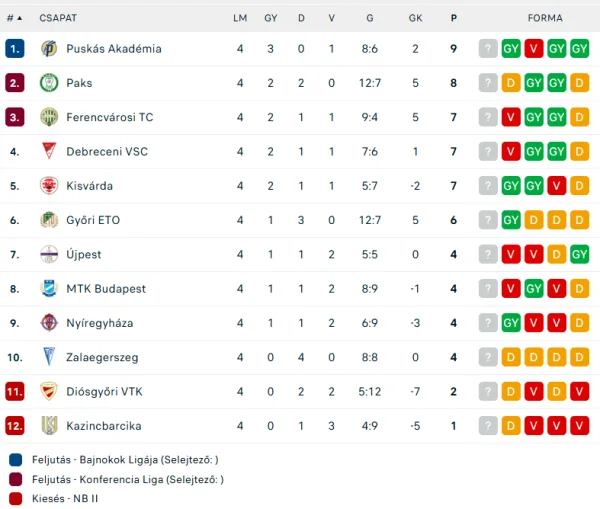This screenshot has width=600, height=509.
Task: Click the Győri ETO crest
Action: (x=48, y=220)
